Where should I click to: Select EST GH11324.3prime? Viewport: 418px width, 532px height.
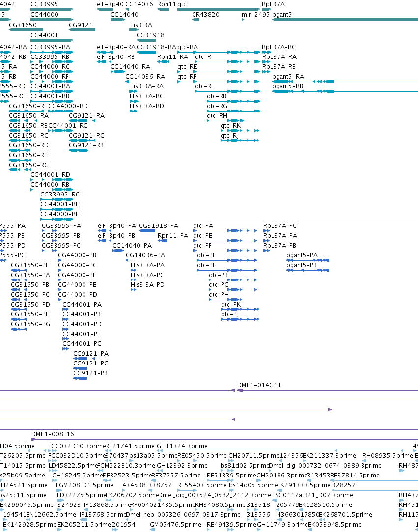pos(182,446)
